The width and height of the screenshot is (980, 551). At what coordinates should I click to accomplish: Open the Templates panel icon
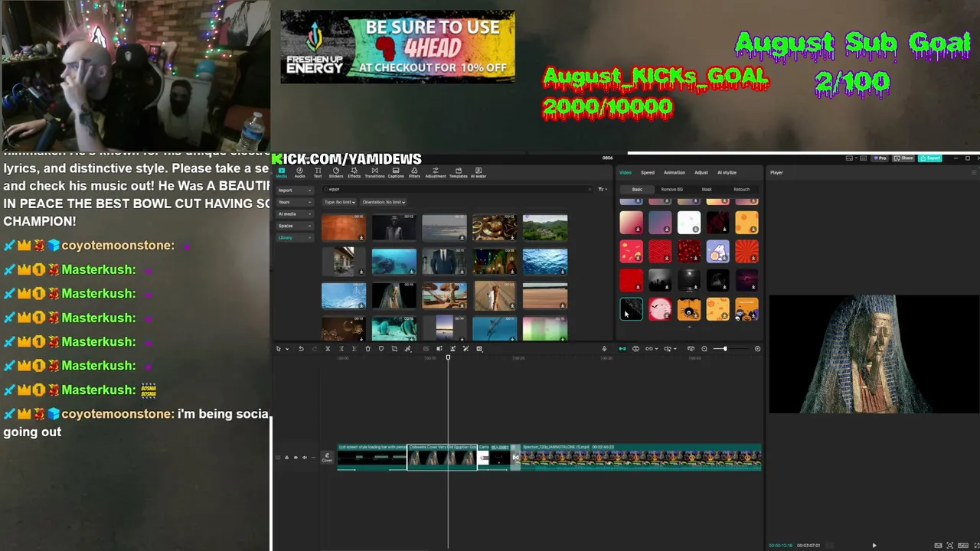[458, 172]
